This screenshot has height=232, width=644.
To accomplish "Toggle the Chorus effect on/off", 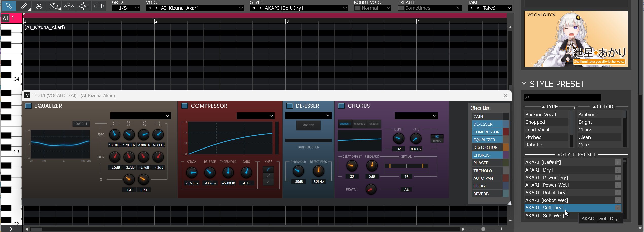I will point(342,106).
